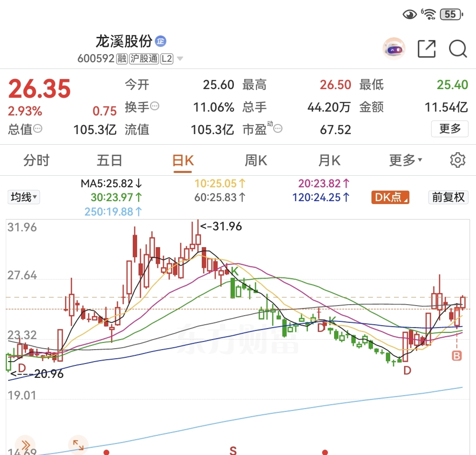
Task: Open the 均线 indicator dropdown
Action: tap(23, 197)
